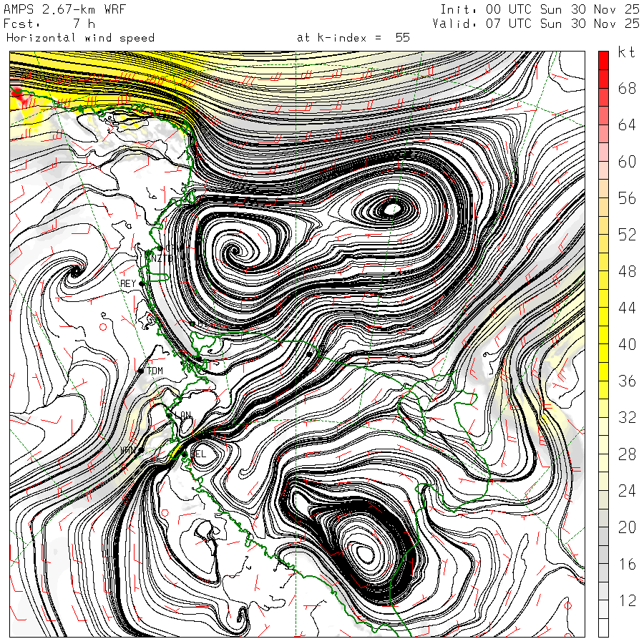This screenshot has width=644, height=644.
Task: Click the black station dot next to REY
Action: pyautogui.click(x=142, y=283)
